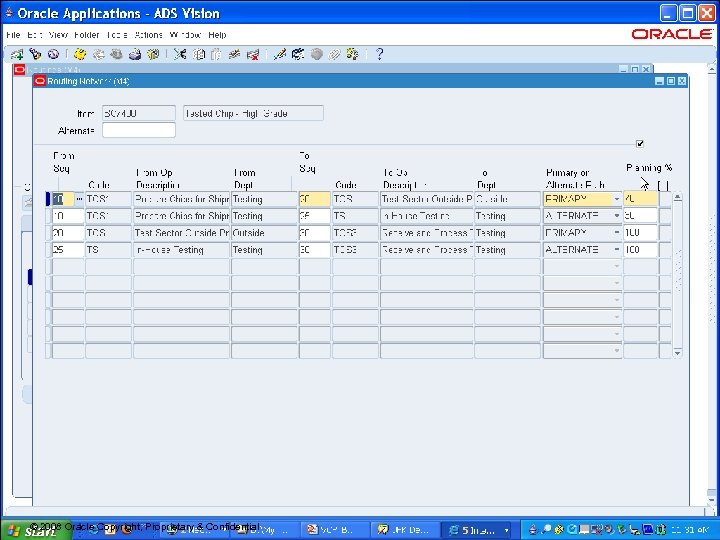Click the Next Step toolbar icon

[x=98, y=55]
